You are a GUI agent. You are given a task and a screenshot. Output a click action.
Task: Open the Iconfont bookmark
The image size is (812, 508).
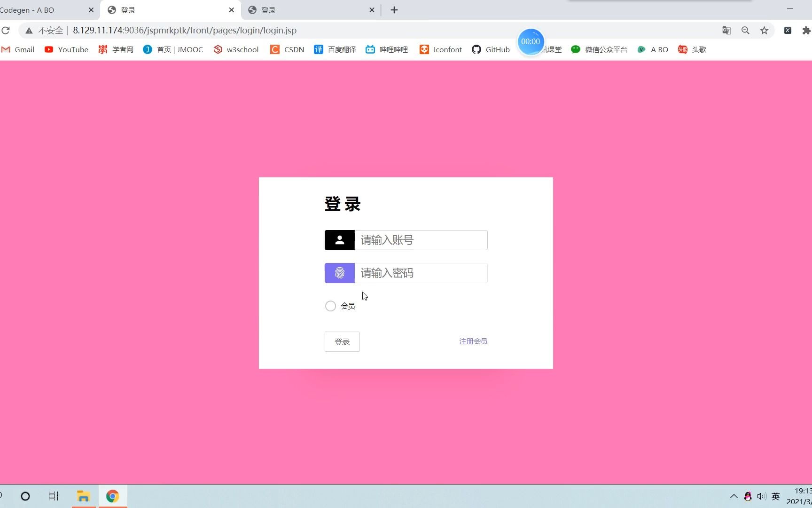pos(441,50)
